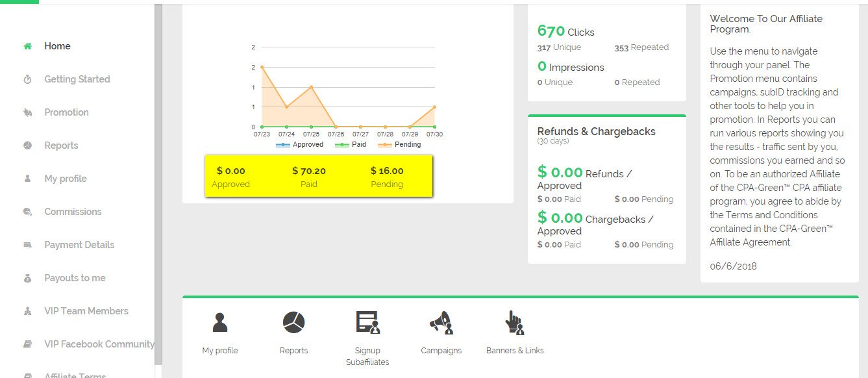Open My profile large person icon
Viewport: 868px width, 378px height.
point(220,322)
